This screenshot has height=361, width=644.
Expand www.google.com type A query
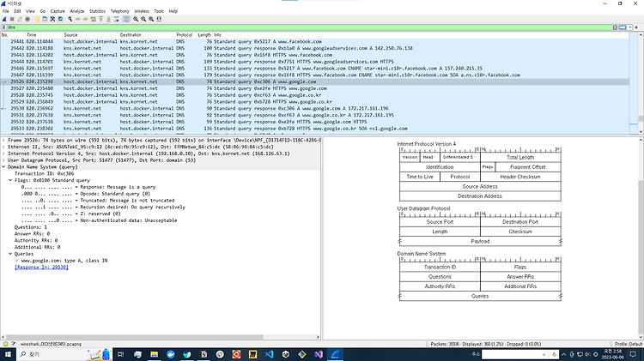coord(17,261)
